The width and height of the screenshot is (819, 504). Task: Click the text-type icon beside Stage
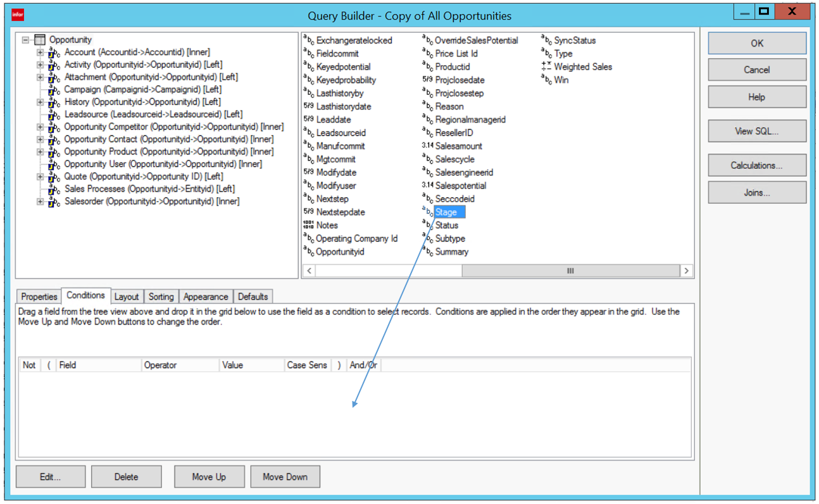(427, 211)
